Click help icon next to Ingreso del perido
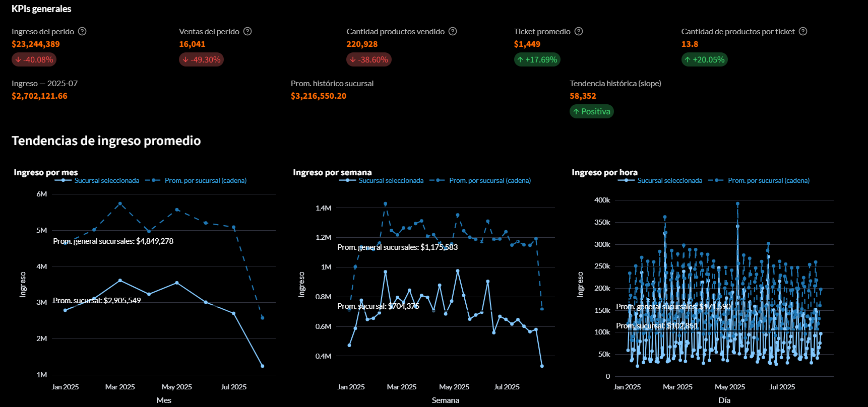Image resolution: width=868 pixels, height=407 pixels. point(82,31)
